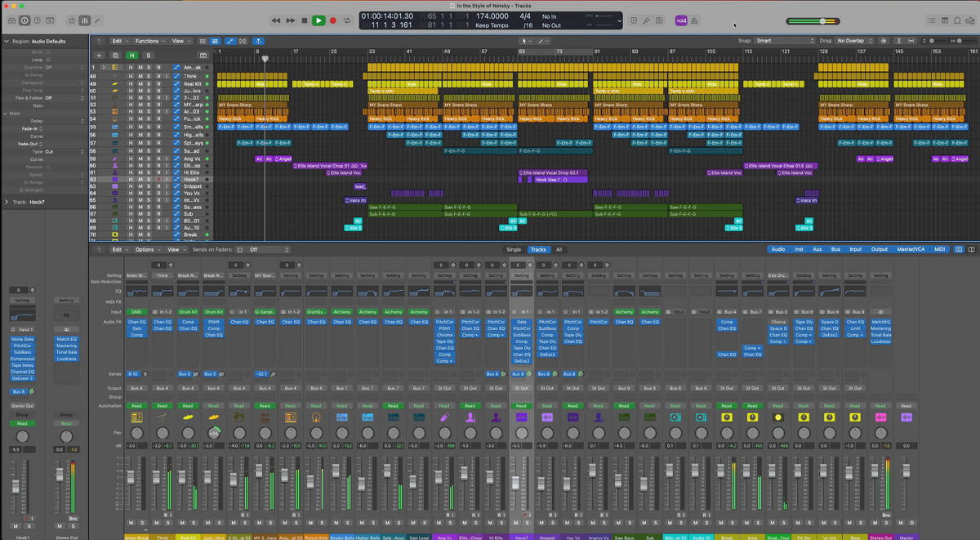Open the Sends on Faders Off dropdown
980x540 pixels.
pos(268,249)
